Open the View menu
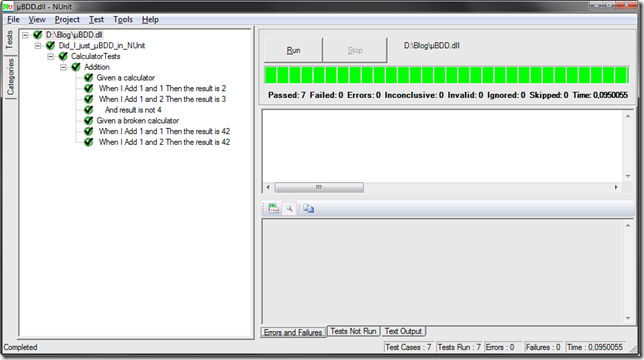The image size is (644, 360). pyautogui.click(x=37, y=19)
